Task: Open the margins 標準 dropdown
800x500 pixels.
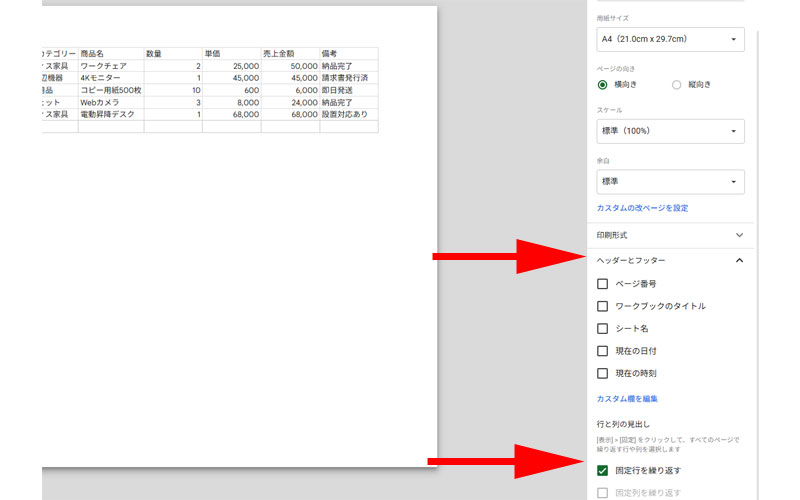Action: coord(670,182)
